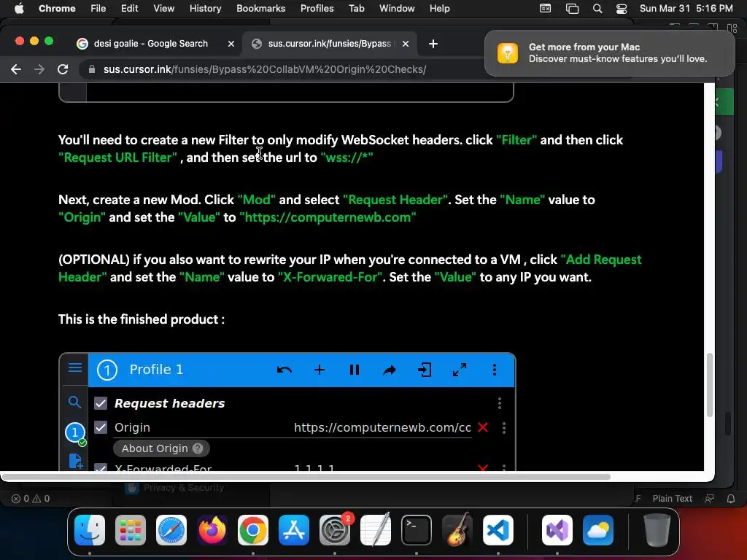Open the Edit menu
The height and width of the screenshot is (560, 747).
(129, 9)
